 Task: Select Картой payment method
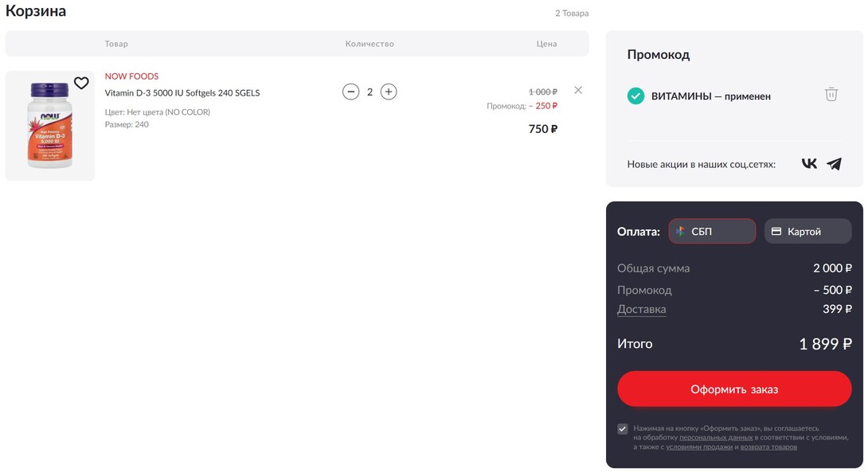(x=807, y=232)
